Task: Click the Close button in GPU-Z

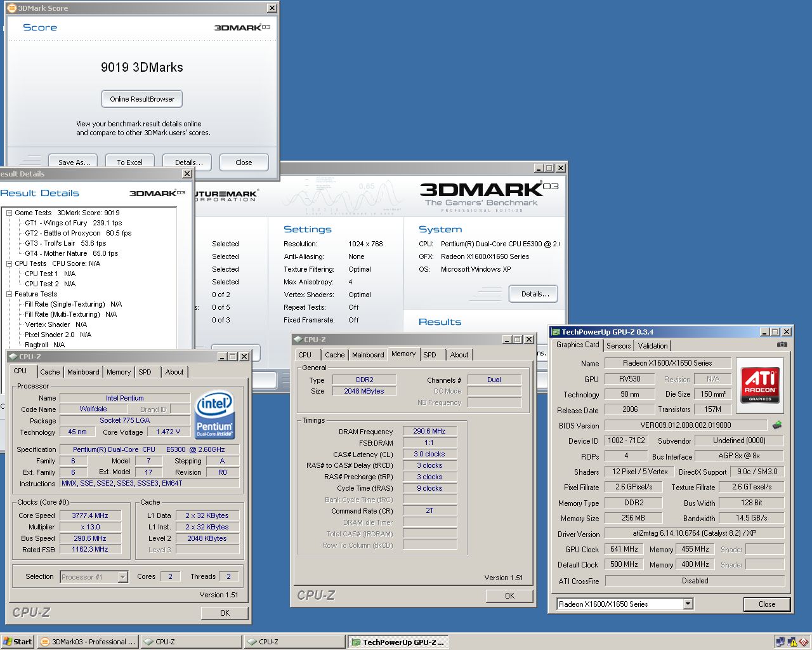Action: click(767, 604)
